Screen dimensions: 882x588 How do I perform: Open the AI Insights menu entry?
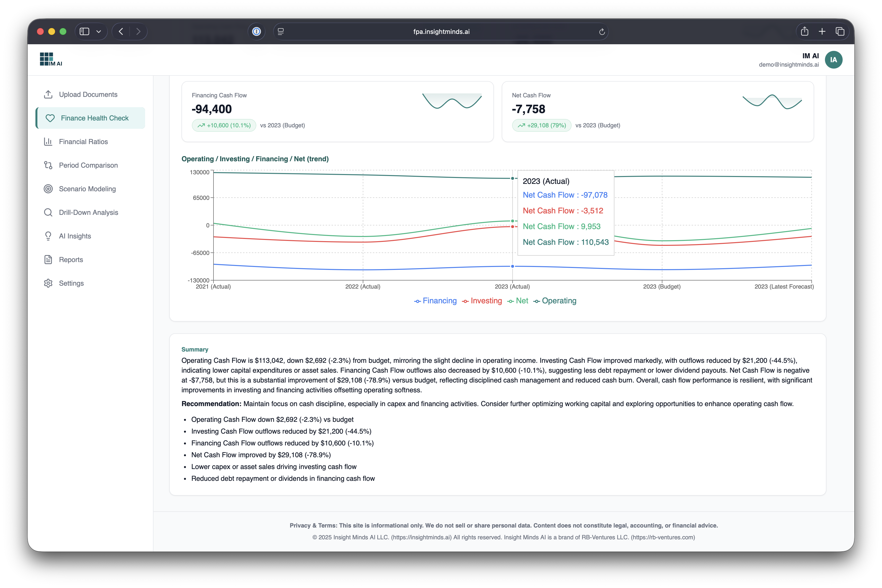click(75, 236)
